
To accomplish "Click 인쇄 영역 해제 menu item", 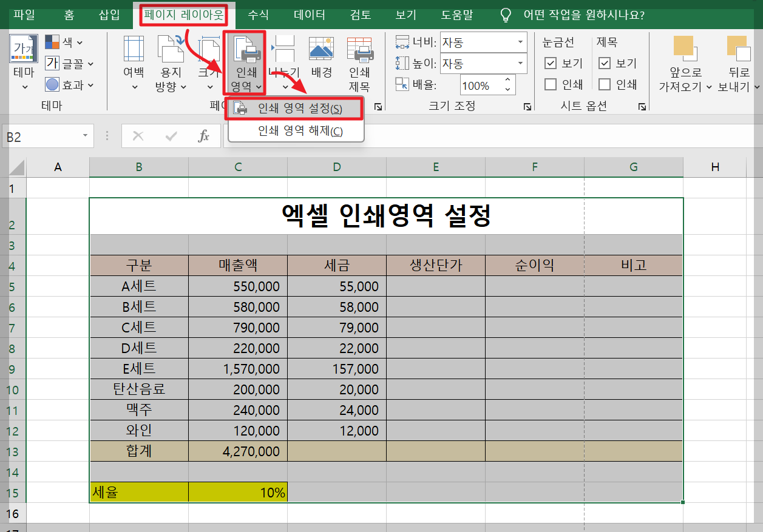I will tap(295, 132).
